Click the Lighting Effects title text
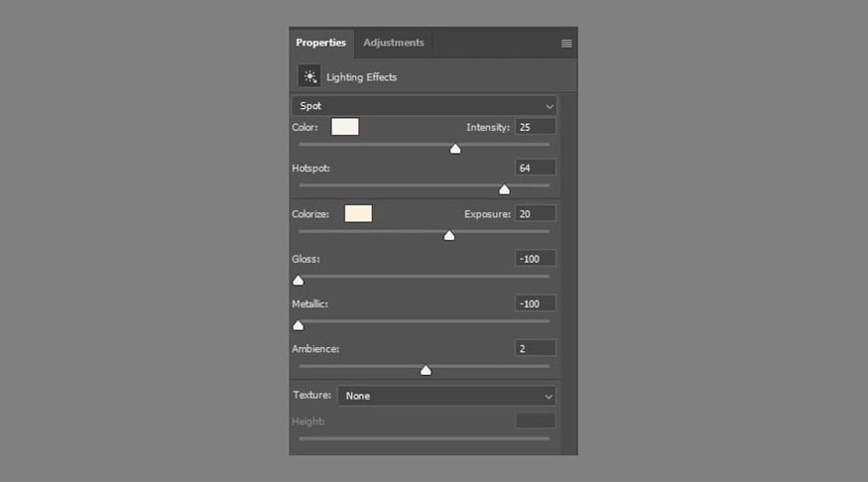 (x=361, y=77)
